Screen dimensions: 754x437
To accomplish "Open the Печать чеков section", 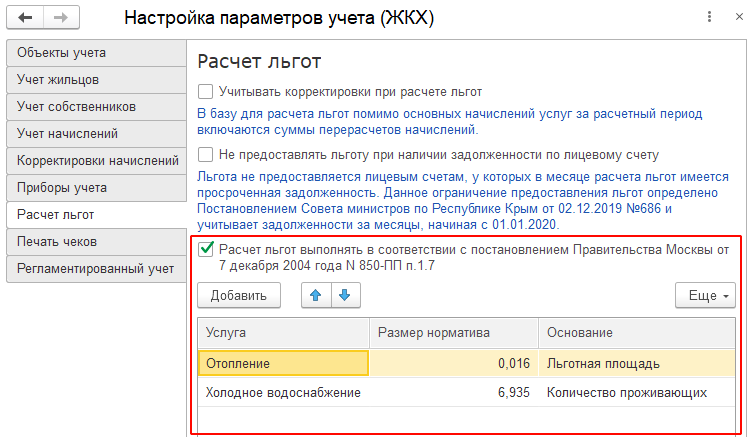I will pyautogui.click(x=96, y=241).
